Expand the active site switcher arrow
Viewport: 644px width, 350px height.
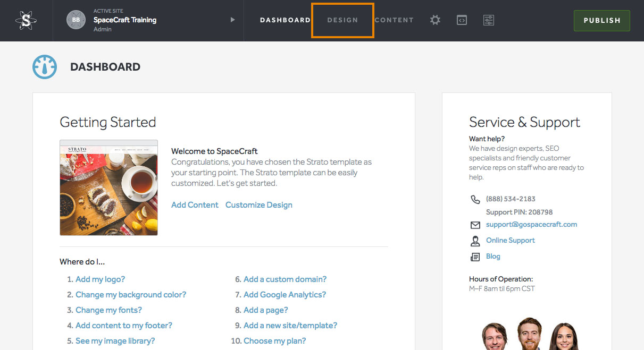(232, 20)
